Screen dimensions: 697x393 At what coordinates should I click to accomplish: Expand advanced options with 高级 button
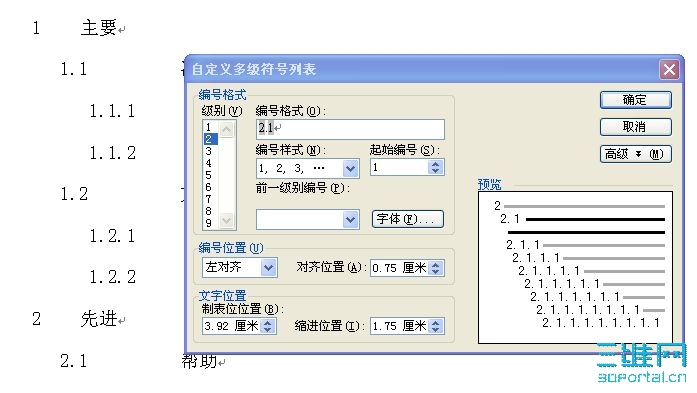[x=635, y=154]
